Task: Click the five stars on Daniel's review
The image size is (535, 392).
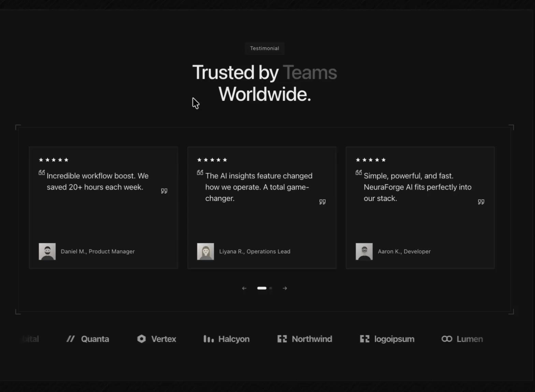Action: pos(54,160)
